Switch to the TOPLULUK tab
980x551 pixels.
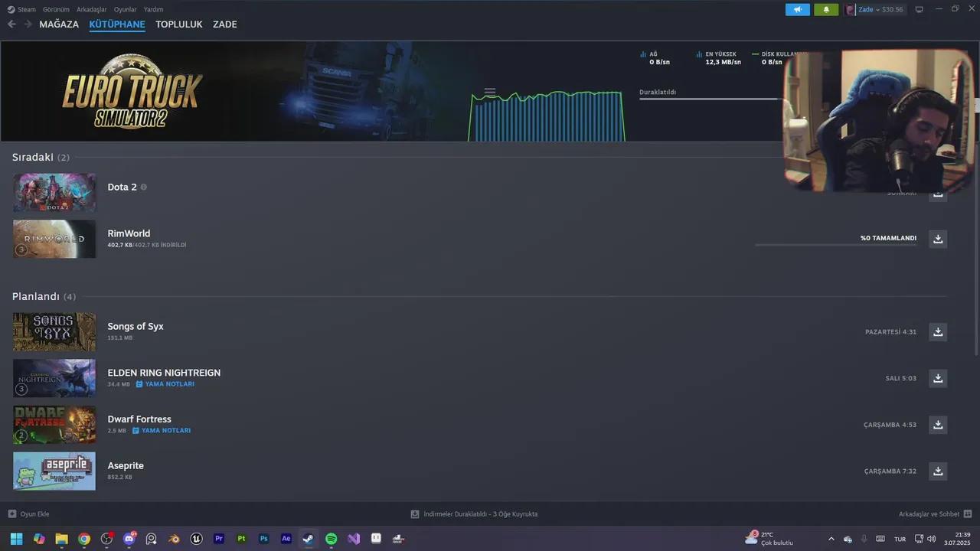[179, 24]
